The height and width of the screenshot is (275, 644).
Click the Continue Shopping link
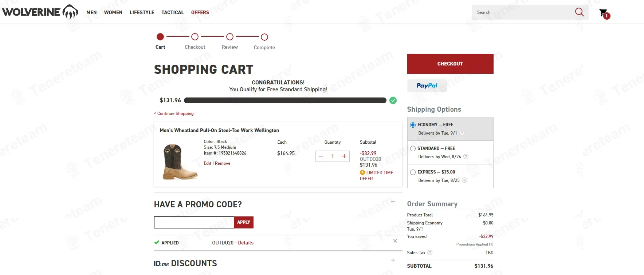coord(174,113)
